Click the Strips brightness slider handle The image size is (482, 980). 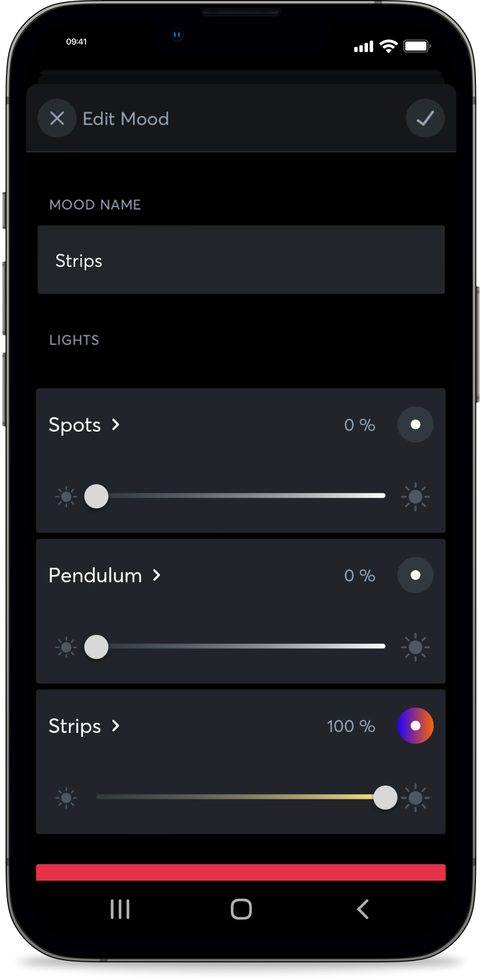[x=385, y=797]
